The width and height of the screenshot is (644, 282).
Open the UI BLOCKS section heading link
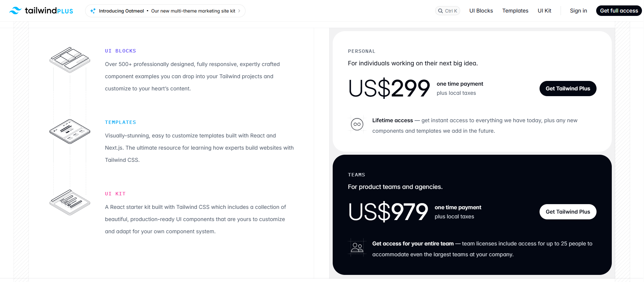click(120, 51)
